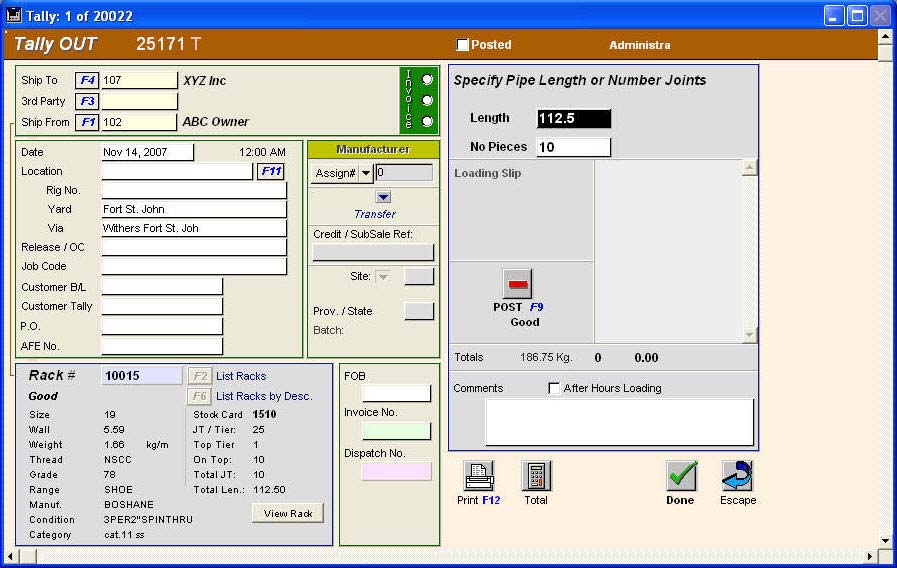Click the pink Dispatch No. field
The image size is (897, 568).
pyautogui.click(x=396, y=471)
